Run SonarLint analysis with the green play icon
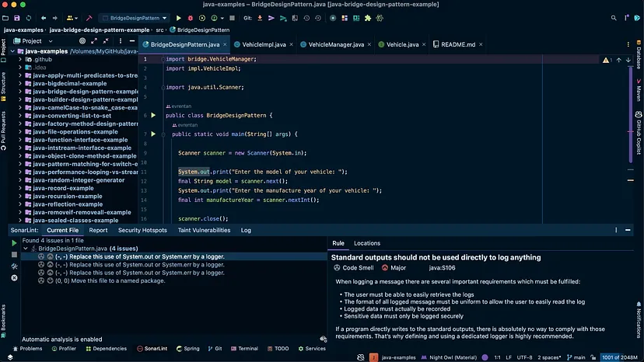This screenshot has width=644, height=362. pos(14,243)
